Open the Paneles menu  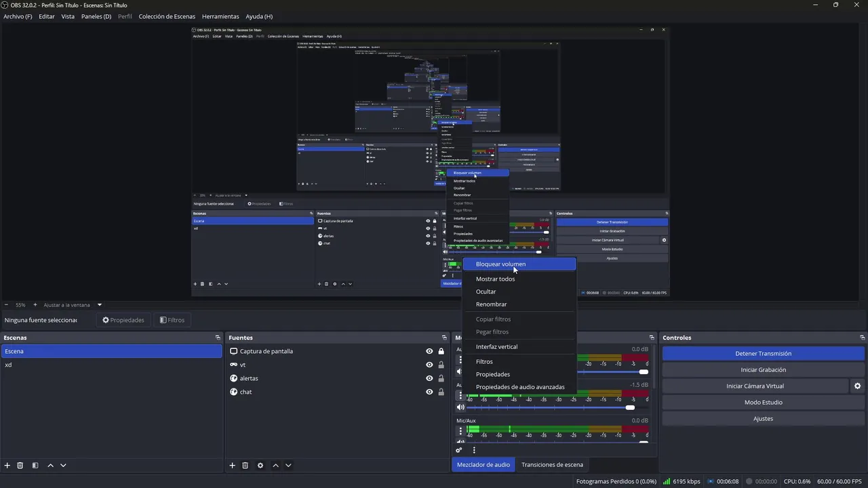(x=96, y=16)
